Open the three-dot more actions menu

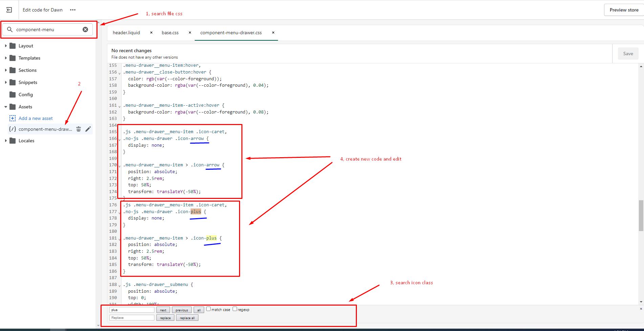click(73, 10)
